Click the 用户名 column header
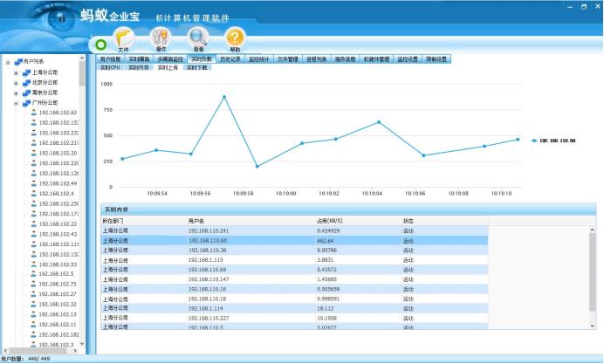Image resolution: width=604 pixels, height=364 pixels. (x=196, y=221)
